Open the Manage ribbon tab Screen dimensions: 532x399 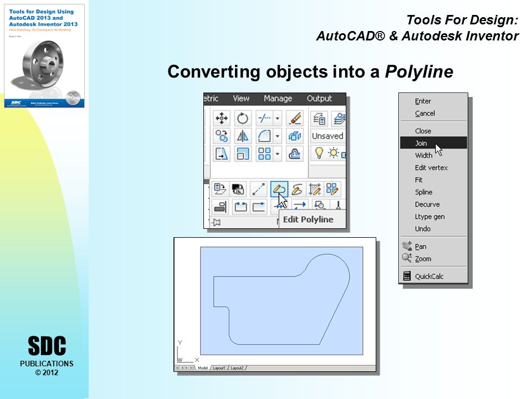click(x=278, y=99)
